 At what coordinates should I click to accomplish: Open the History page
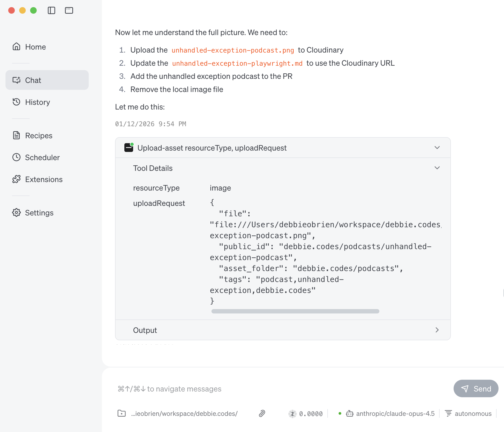pos(37,102)
